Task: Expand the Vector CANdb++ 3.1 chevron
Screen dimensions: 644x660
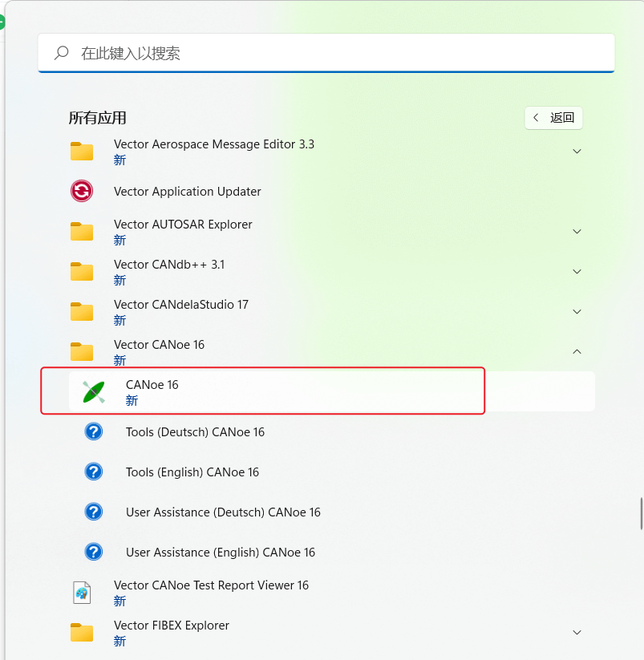Action: (577, 272)
